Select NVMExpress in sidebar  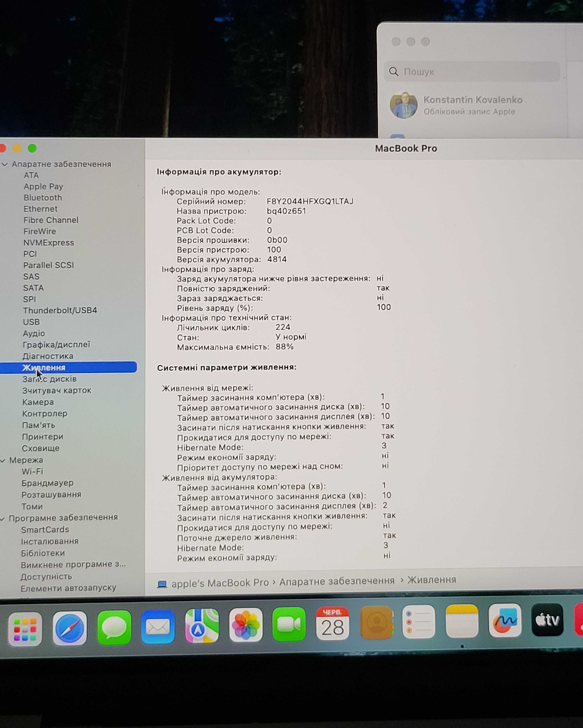click(49, 242)
